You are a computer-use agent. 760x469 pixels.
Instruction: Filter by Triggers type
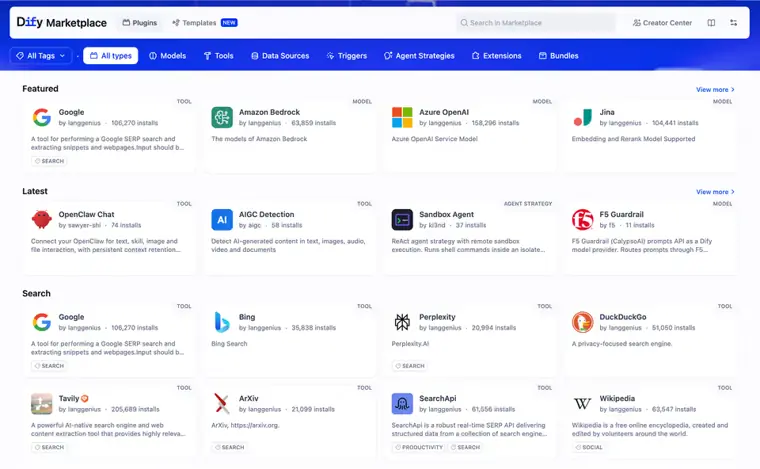coord(347,56)
